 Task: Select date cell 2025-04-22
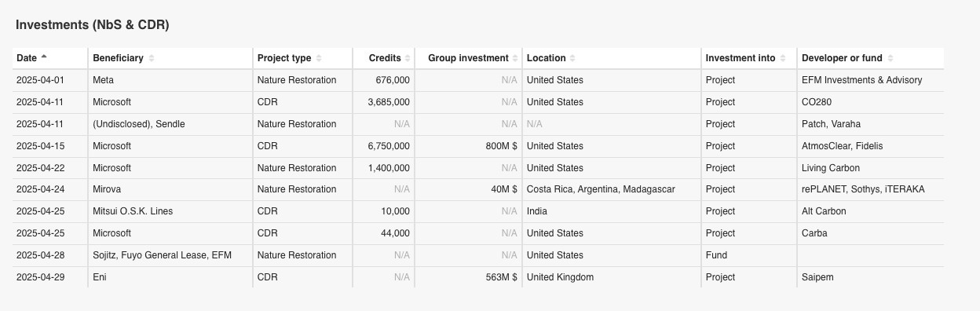tap(50, 168)
